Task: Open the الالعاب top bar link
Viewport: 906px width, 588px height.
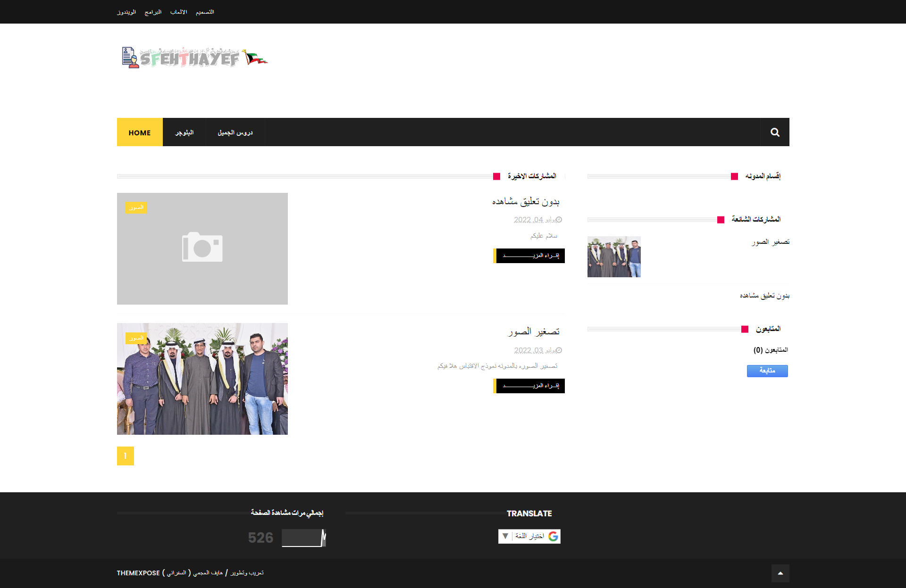Action: tap(178, 12)
